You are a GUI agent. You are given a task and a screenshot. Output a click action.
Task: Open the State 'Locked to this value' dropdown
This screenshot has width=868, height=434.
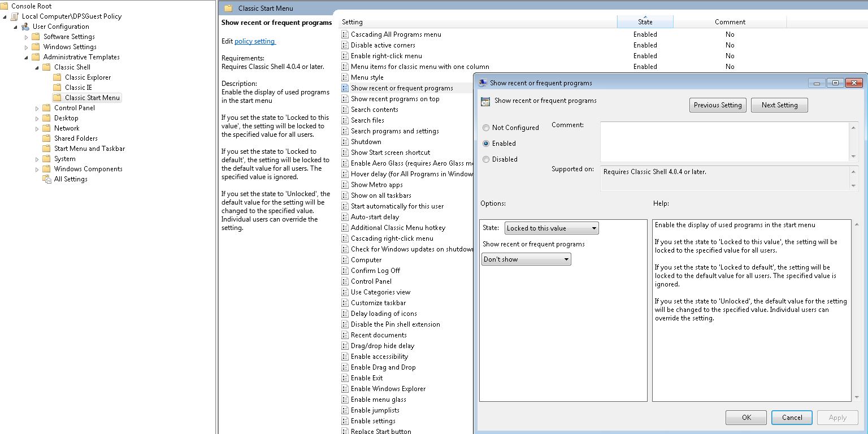[x=551, y=228]
